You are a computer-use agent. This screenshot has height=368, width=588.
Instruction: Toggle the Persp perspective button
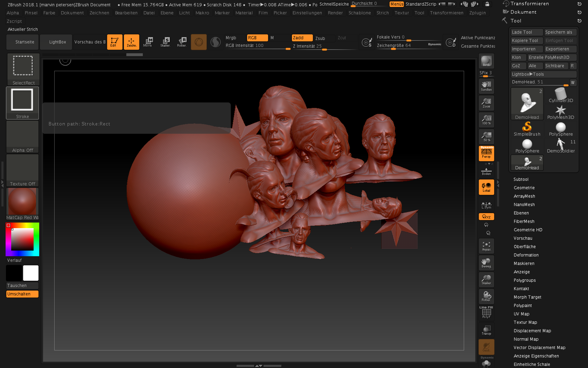(486, 153)
